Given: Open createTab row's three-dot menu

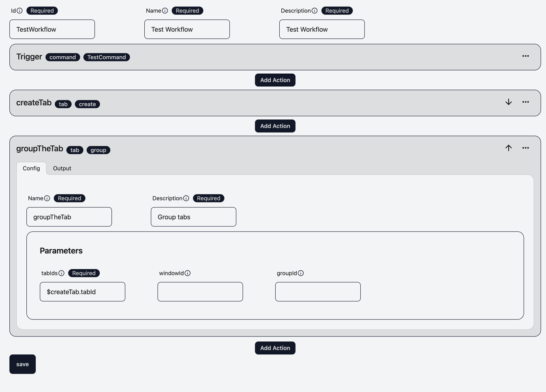Looking at the screenshot, I should 525,102.
